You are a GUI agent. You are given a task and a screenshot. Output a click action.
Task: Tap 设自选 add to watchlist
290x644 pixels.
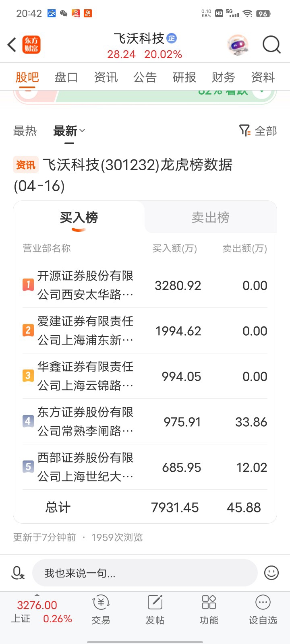point(263,609)
